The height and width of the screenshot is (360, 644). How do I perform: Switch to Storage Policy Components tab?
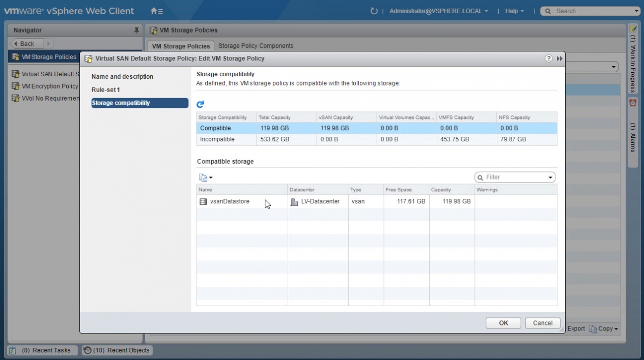(x=256, y=46)
